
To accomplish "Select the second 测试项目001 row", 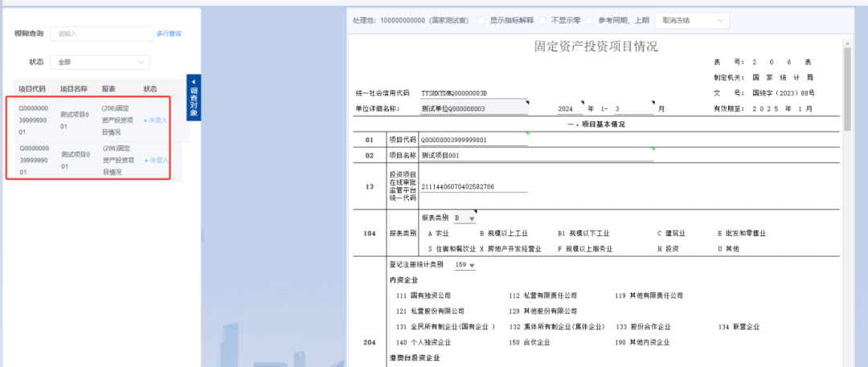I will tap(74, 161).
